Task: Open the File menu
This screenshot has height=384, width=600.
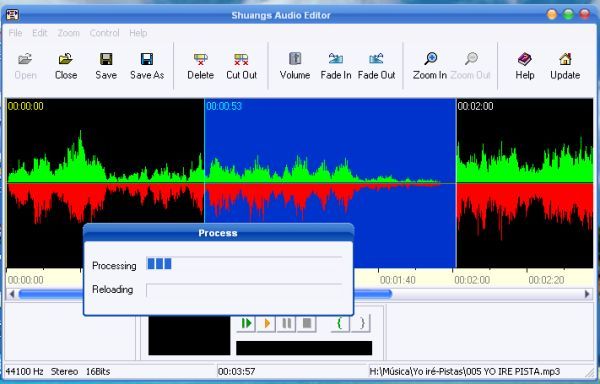Action: coord(15,33)
